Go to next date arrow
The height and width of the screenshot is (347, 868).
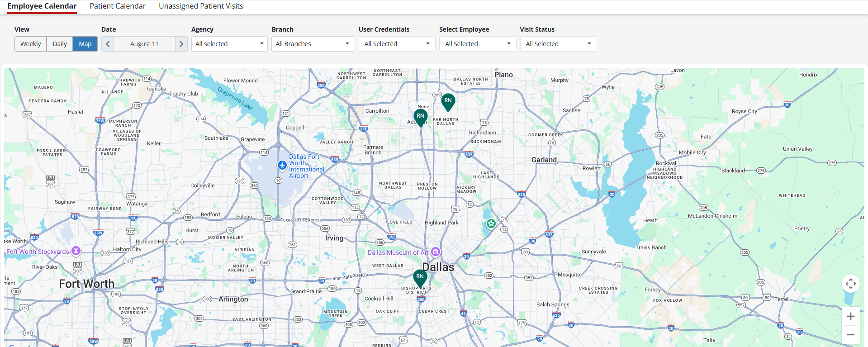click(x=181, y=44)
